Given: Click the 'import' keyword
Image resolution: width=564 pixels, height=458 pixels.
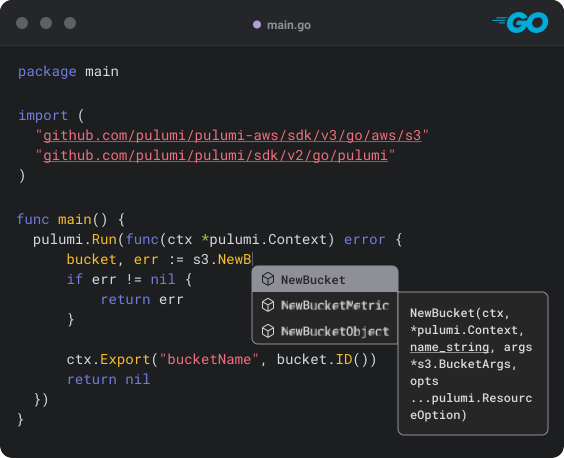Looking at the screenshot, I should [x=43, y=115].
